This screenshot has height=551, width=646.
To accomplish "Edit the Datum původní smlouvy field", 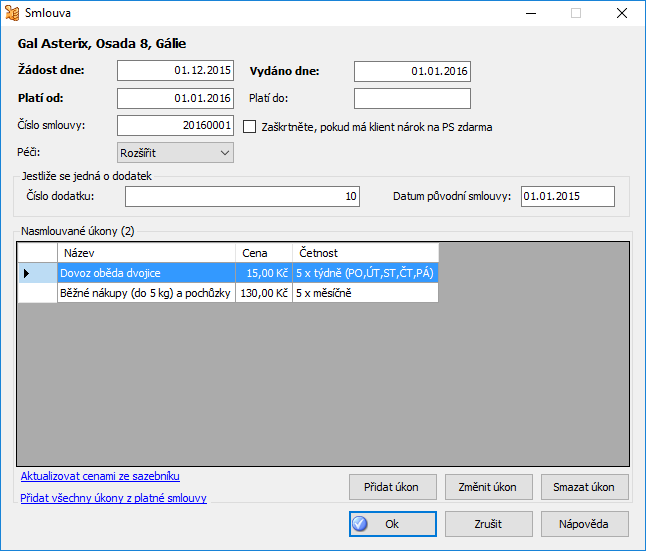I will (567, 196).
